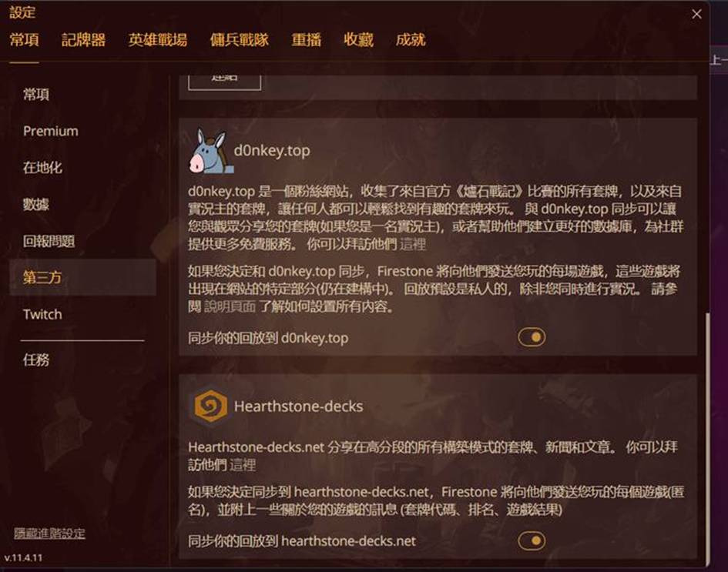Image resolution: width=728 pixels, height=572 pixels.
Task: Switch to the 英雄戰場 tab
Action: [158, 40]
